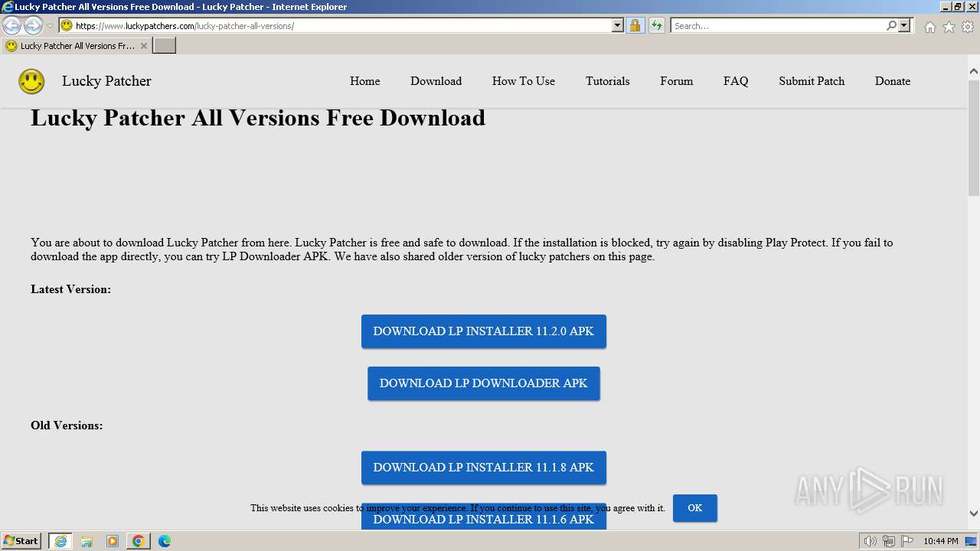Click the Home house icon

(x=929, y=27)
